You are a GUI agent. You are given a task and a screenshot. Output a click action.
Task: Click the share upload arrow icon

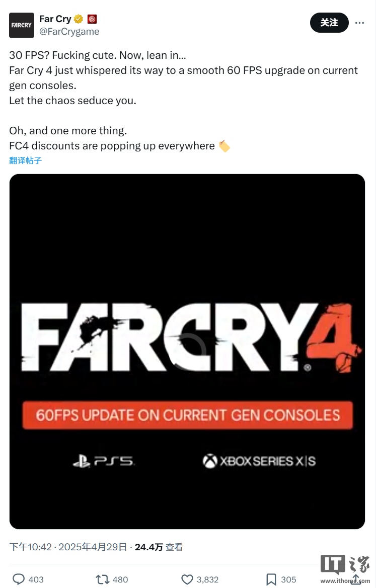coord(355,579)
